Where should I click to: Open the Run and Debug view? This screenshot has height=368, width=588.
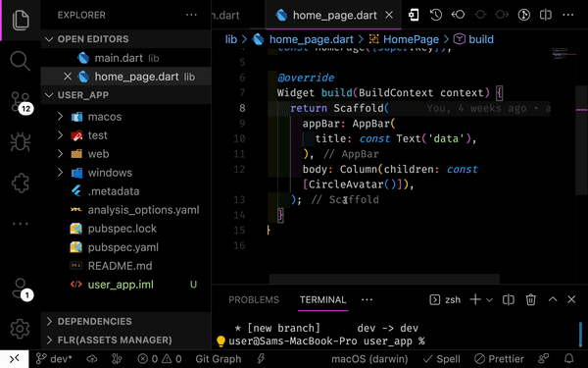(21, 142)
